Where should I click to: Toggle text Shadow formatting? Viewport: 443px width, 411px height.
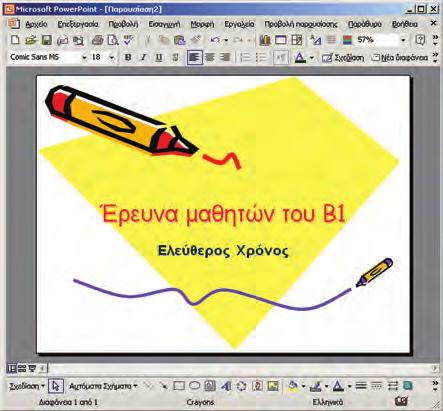(x=175, y=58)
